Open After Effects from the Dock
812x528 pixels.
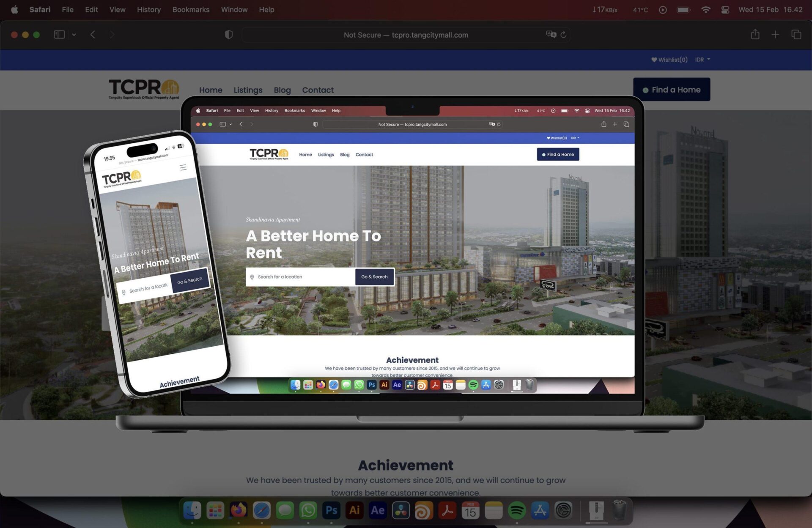[x=378, y=511]
